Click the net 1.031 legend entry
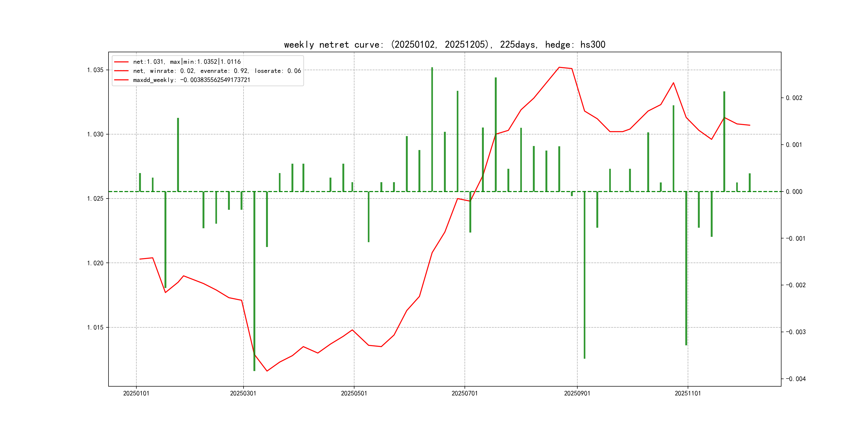The width and height of the screenshot is (868, 434). (x=187, y=62)
